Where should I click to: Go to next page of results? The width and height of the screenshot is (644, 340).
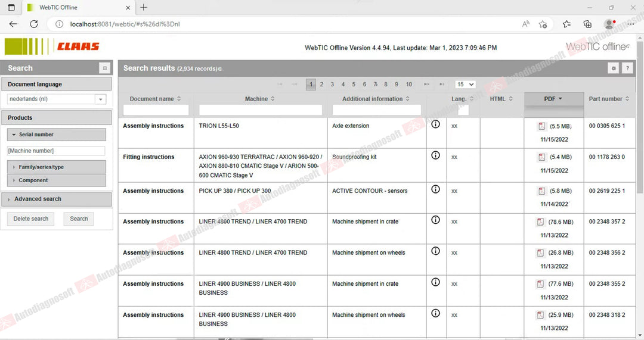427,84
